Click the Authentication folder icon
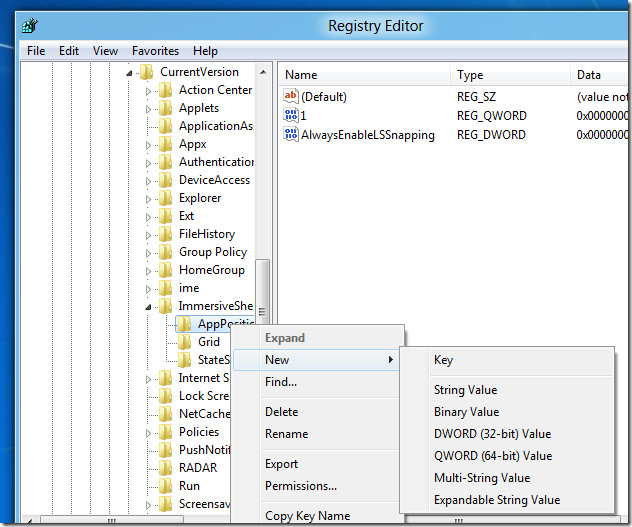This screenshot has width=632, height=527. [165, 162]
